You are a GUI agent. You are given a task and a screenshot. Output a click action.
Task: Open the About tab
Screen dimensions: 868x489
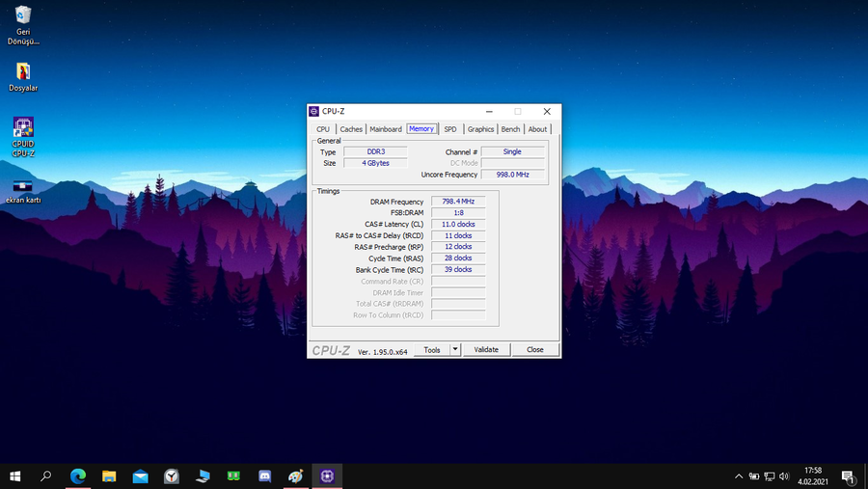coord(537,129)
